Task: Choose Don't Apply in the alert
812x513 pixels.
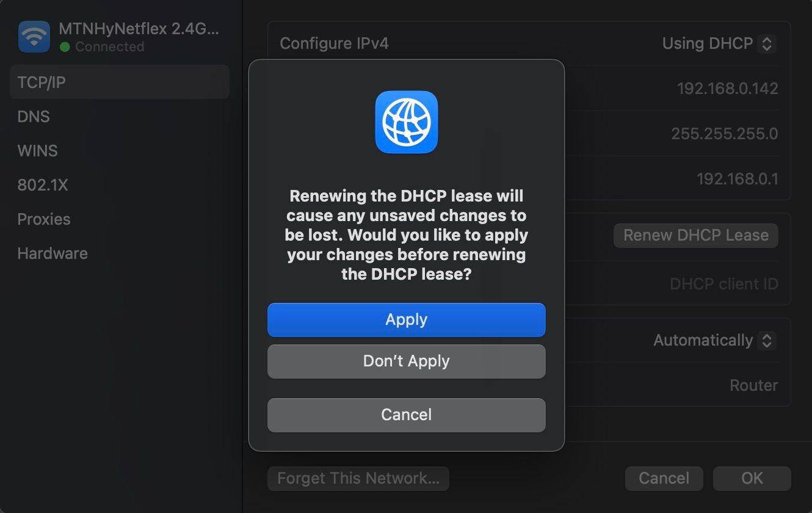Action: tap(406, 361)
